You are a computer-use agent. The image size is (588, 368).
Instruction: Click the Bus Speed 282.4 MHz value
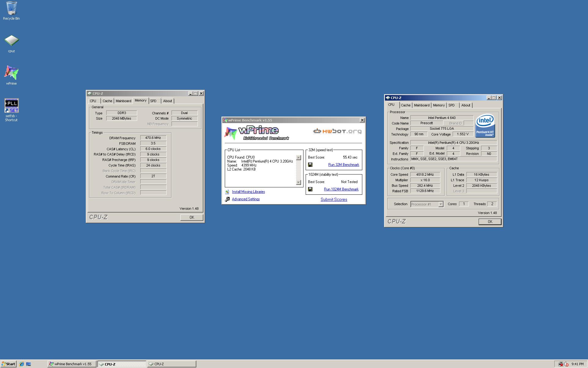coord(425,186)
